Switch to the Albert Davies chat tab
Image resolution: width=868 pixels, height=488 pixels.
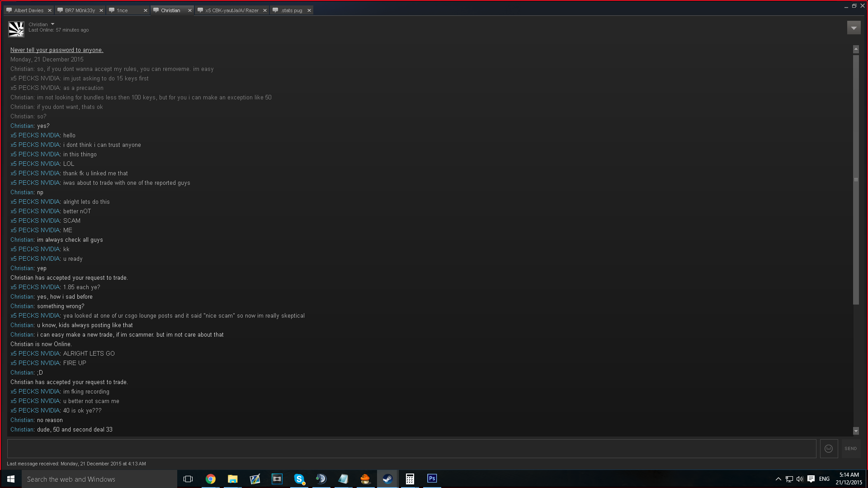[x=28, y=10]
